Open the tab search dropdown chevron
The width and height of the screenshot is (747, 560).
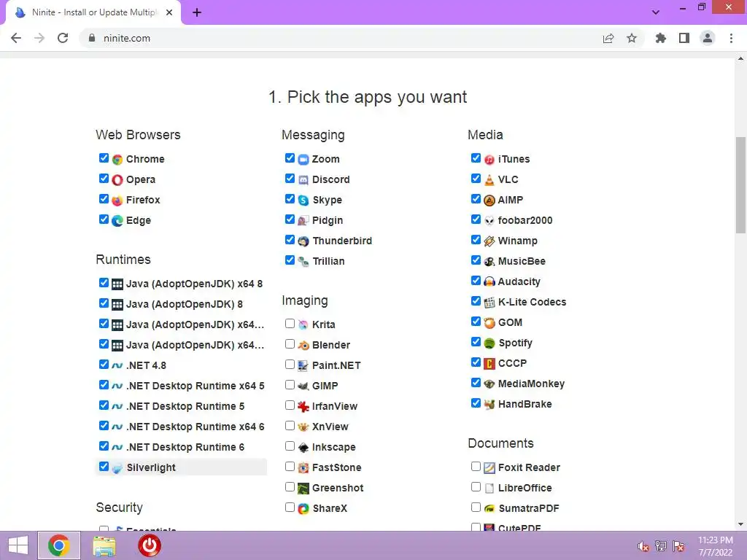[x=656, y=12]
